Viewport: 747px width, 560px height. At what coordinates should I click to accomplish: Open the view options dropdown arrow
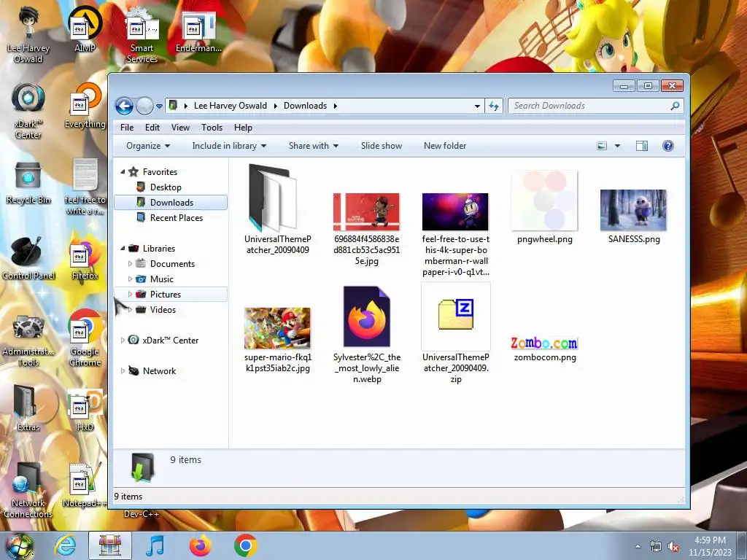pyautogui.click(x=617, y=146)
